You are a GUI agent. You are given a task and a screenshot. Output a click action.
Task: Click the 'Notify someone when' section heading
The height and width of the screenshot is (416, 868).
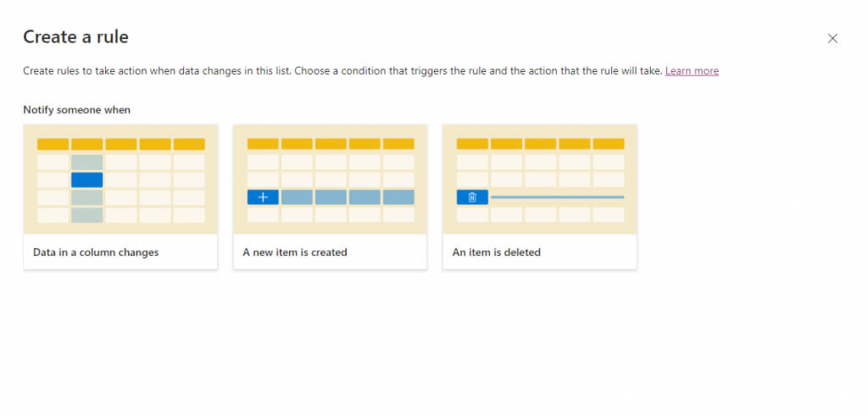[x=77, y=110]
